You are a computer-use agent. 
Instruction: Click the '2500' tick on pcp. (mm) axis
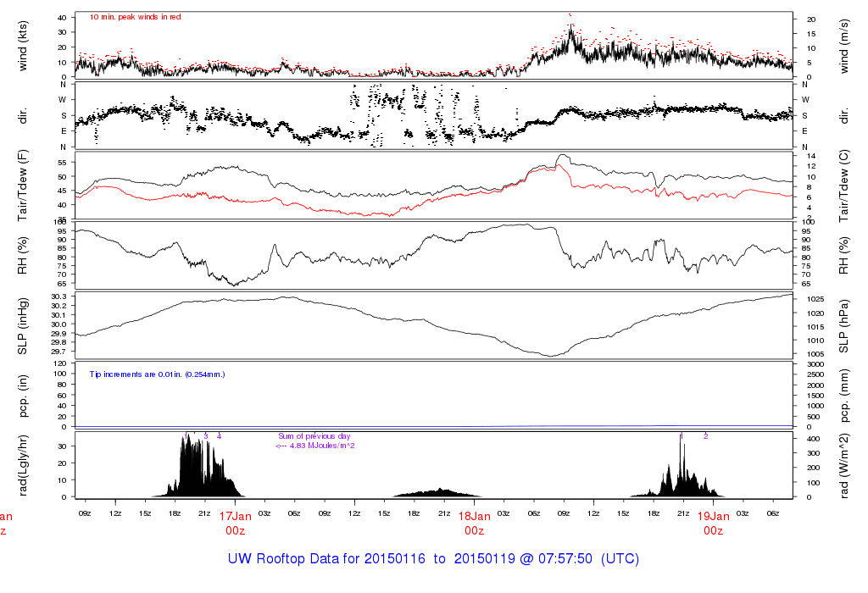[815, 374]
